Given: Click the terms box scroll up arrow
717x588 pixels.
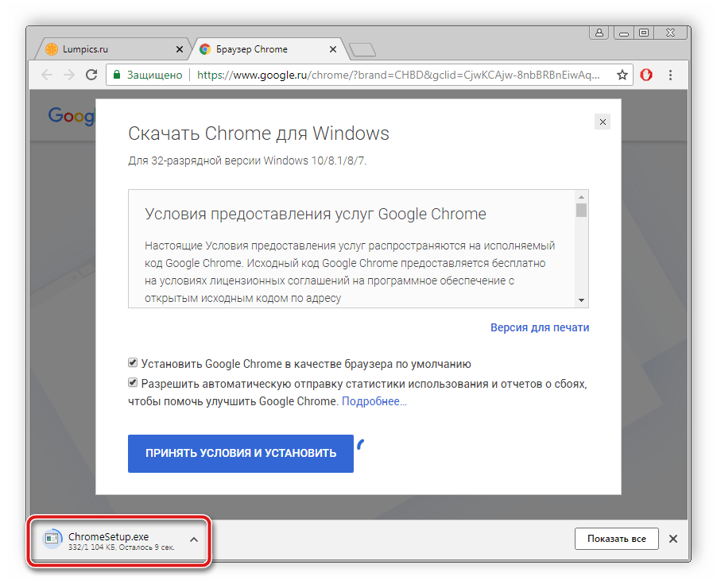Looking at the screenshot, I should coord(581,197).
